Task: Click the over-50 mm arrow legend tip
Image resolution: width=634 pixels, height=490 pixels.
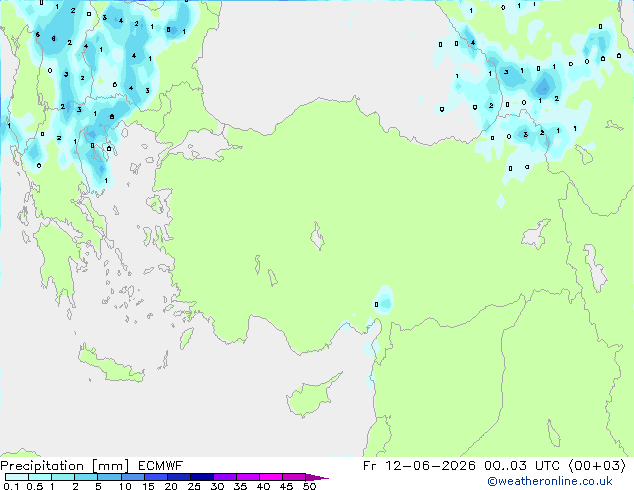Action: point(317,477)
